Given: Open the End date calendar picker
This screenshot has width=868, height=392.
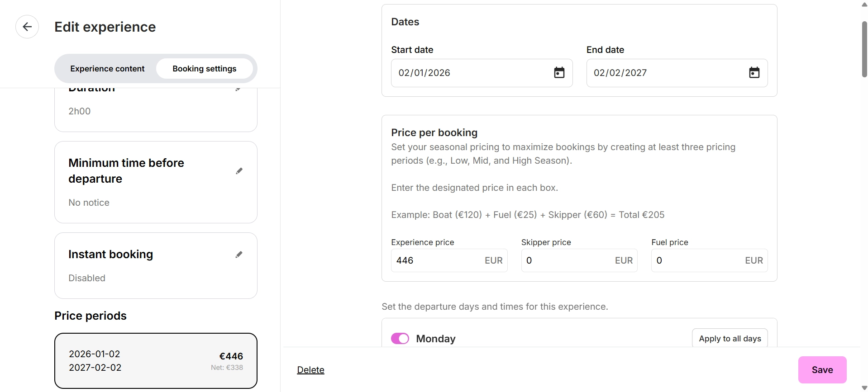Looking at the screenshot, I should click(754, 73).
